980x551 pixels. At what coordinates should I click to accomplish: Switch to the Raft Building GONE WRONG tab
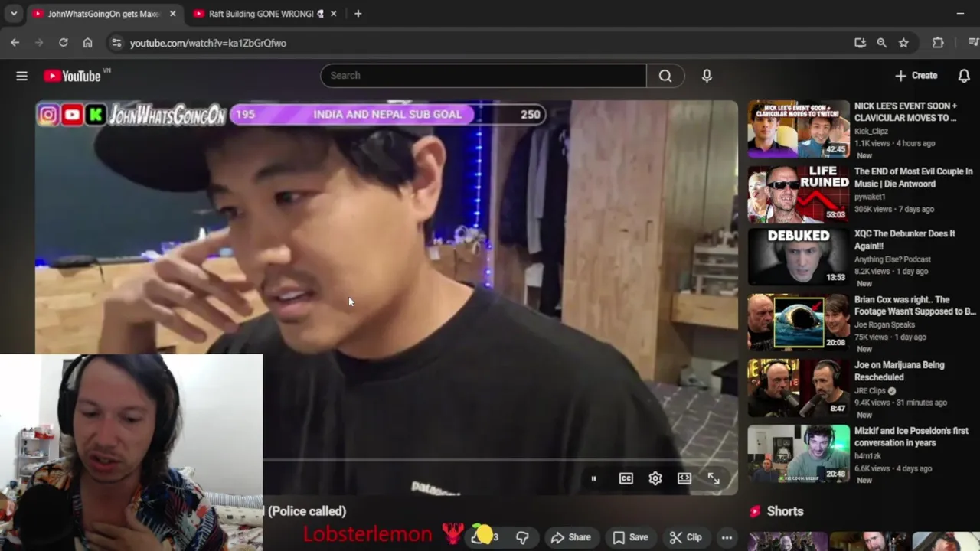[x=265, y=14]
